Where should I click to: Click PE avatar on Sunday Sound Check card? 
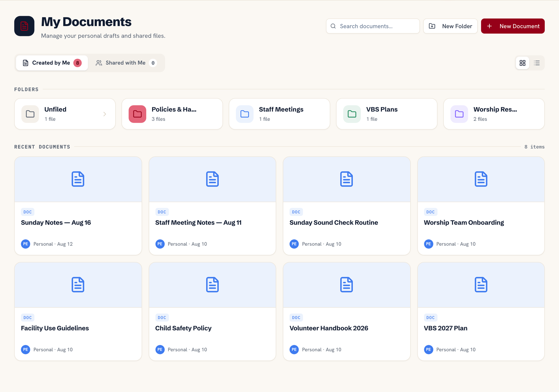point(294,244)
